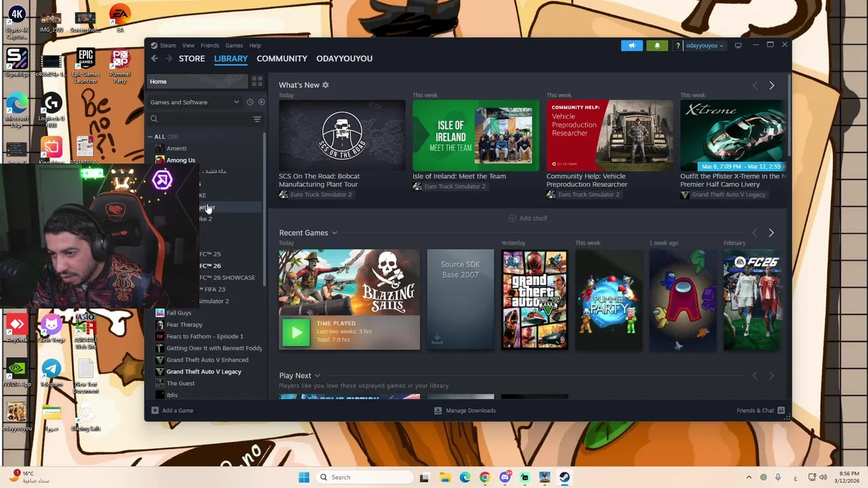The height and width of the screenshot is (488, 868).
Task: Open Friends & Chat icon
Action: (781, 411)
